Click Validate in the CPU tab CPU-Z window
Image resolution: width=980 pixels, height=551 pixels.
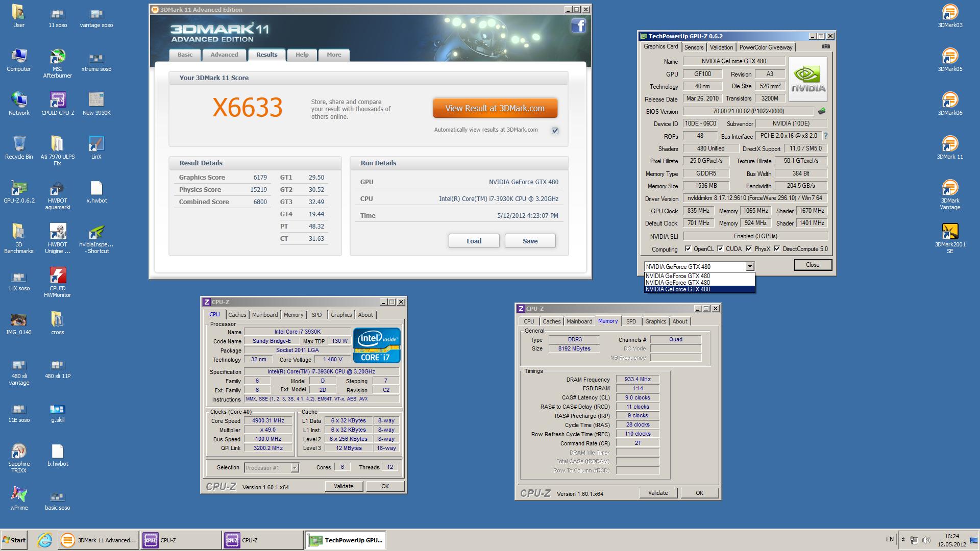(344, 486)
